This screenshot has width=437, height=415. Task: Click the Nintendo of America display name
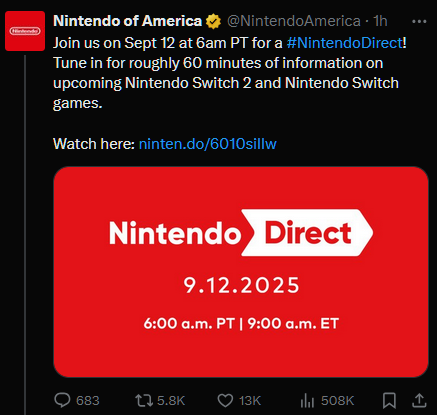pyautogui.click(x=128, y=21)
